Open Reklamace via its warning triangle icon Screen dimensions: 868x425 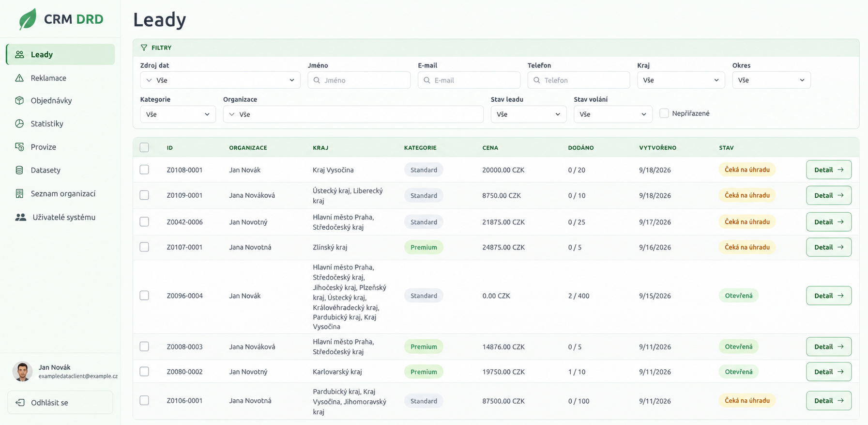[19, 78]
